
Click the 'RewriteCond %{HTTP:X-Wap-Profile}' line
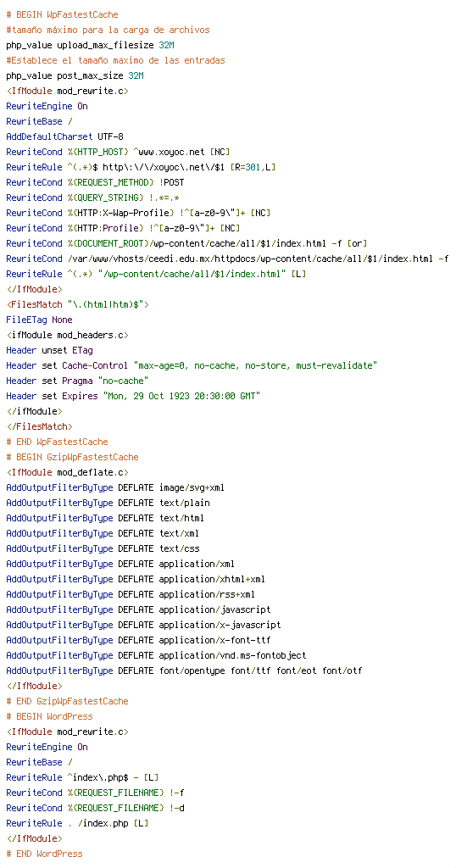tap(138, 213)
